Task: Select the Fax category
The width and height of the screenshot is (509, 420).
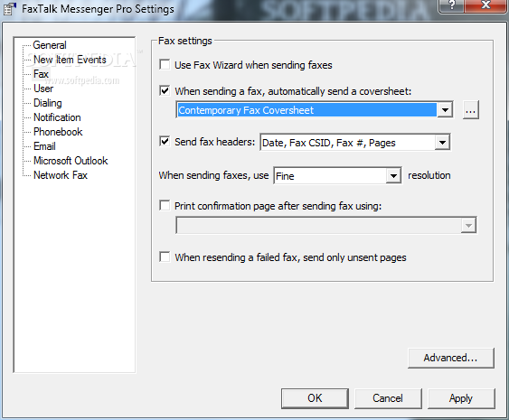Action: coord(41,74)
